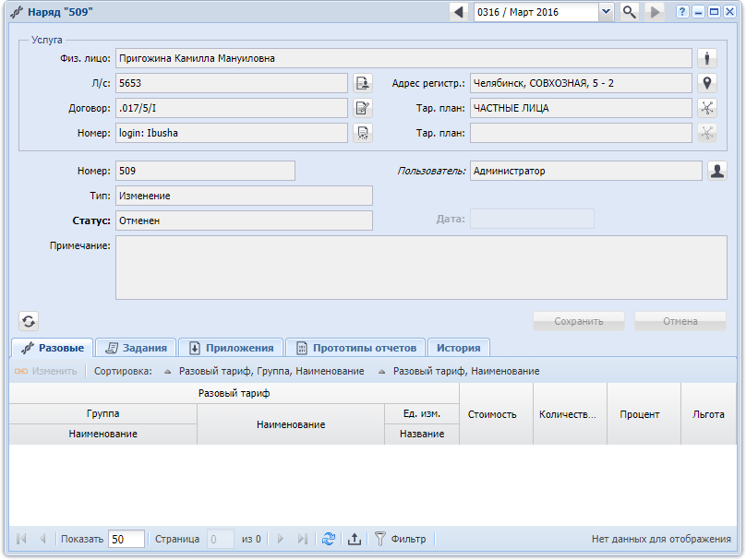Click the Количеств... column header

coord(570,414)
